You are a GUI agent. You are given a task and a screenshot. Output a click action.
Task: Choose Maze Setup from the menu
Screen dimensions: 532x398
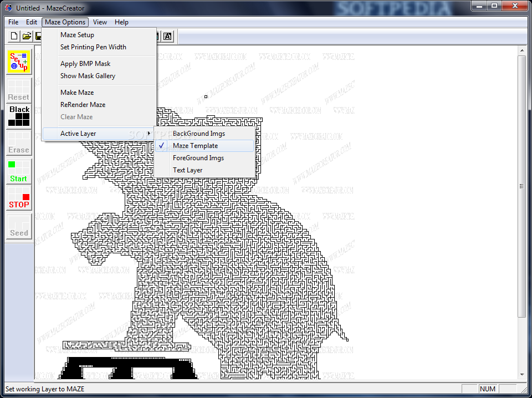tap(99, 34)
